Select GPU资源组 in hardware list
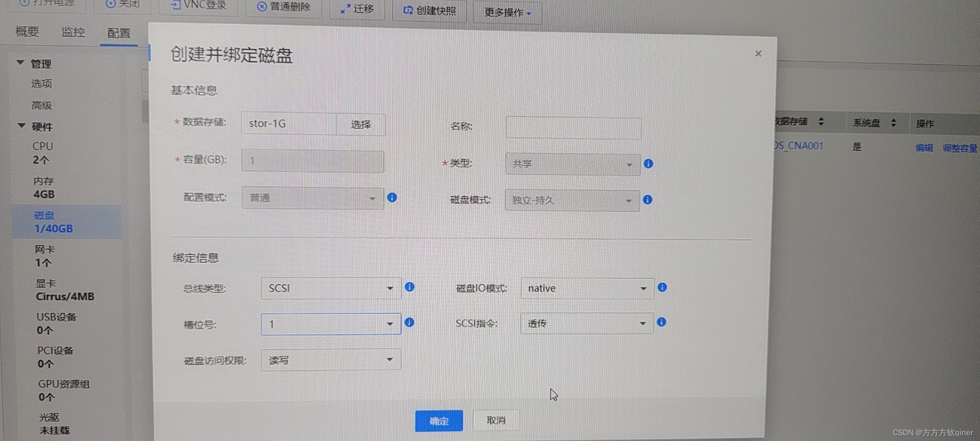Image resolution: width=980 pixels, height=441 pixels. (64, 390)
